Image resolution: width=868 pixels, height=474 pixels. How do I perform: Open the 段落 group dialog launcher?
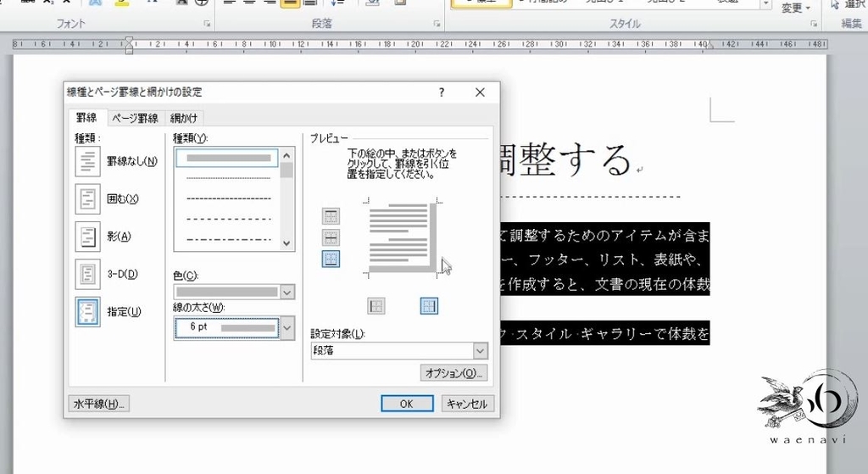[437, 24]
